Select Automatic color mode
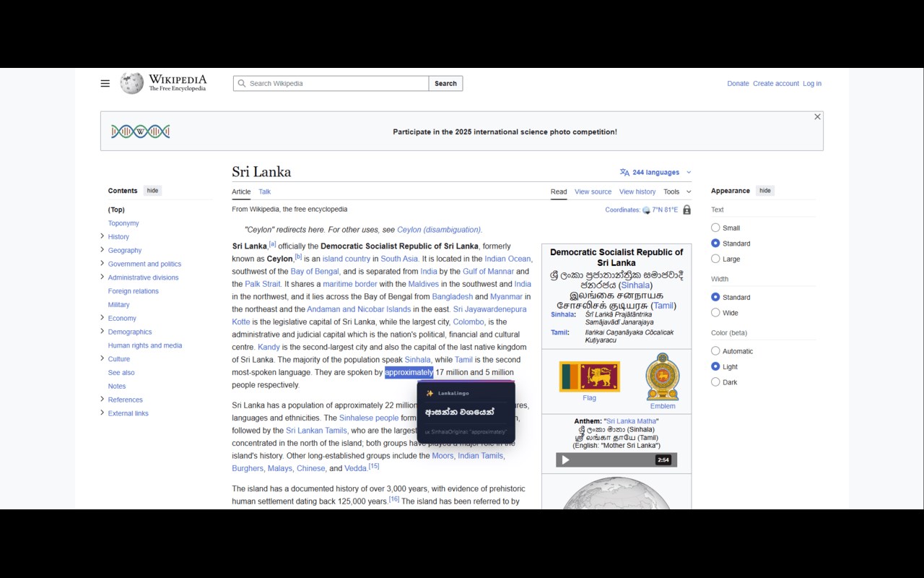 (x=715, y=351)
